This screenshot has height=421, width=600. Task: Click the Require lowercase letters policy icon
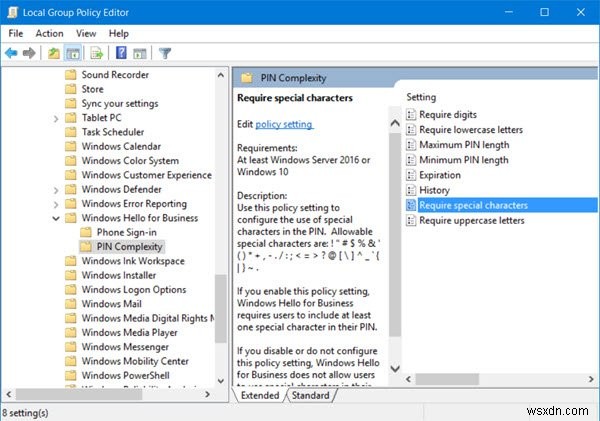(411, 130)
